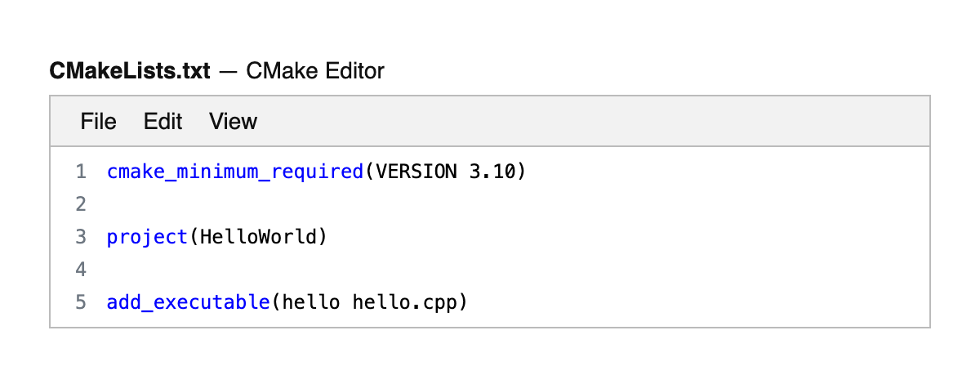Open the View menu
Screen dimensions: 980x384
point(233,122)
